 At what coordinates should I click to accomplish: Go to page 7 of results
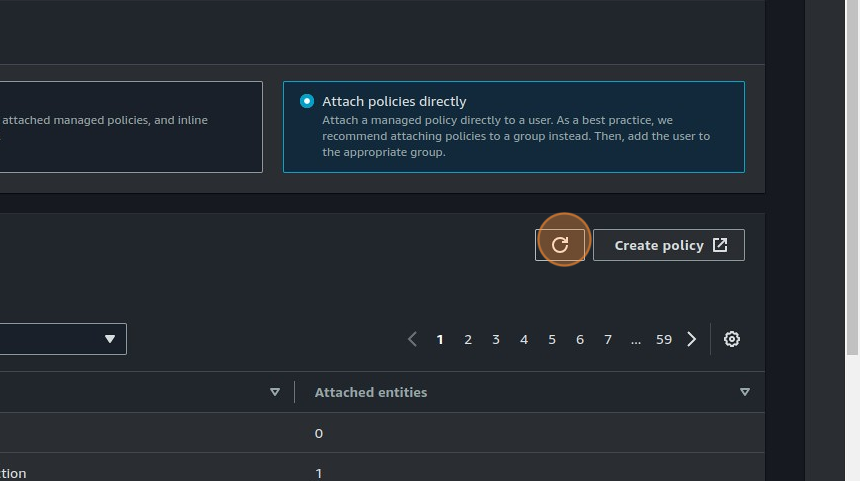[x=608, y=339]
